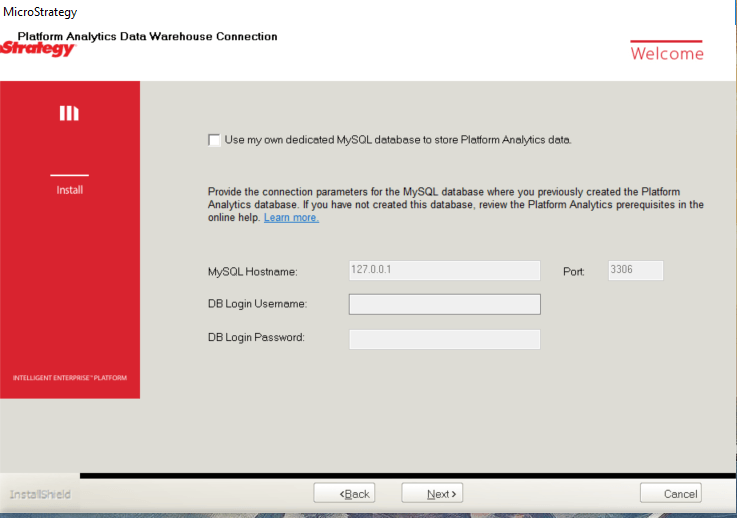Click the 'DB Login Password:' label
This screenshot has height=518, width=737.
(x=256, y=337)
